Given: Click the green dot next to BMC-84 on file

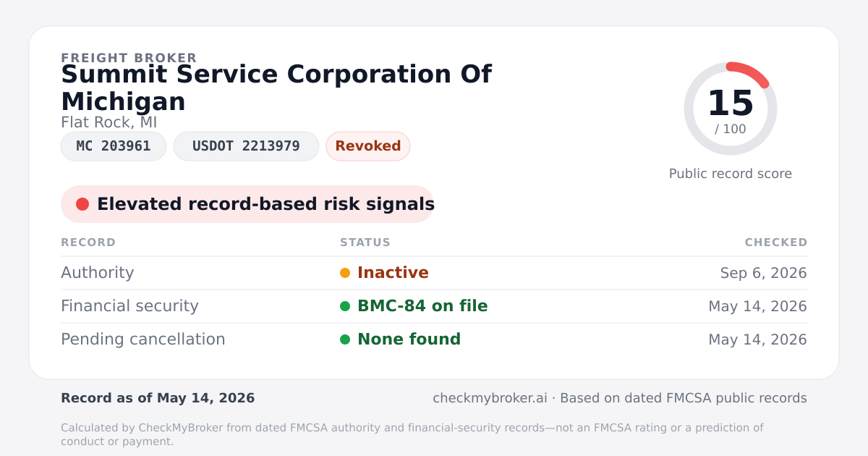Looking at the screenshot, I should pos(345,306).
